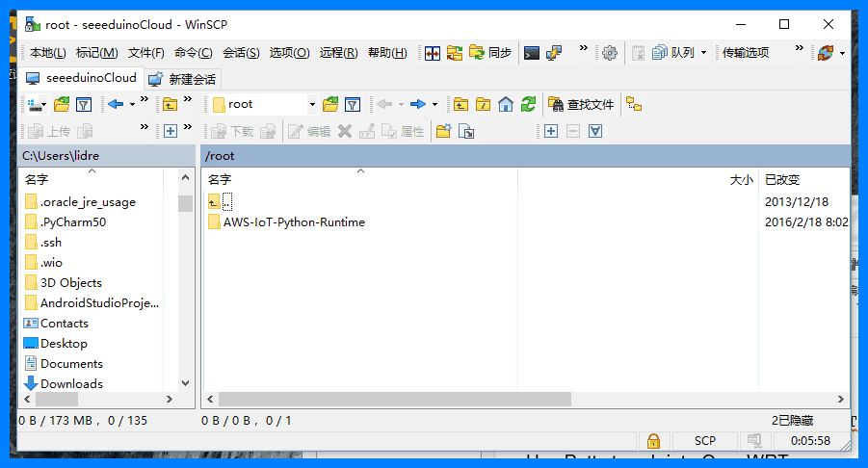Open preferences gear icon

click(610, 53)
